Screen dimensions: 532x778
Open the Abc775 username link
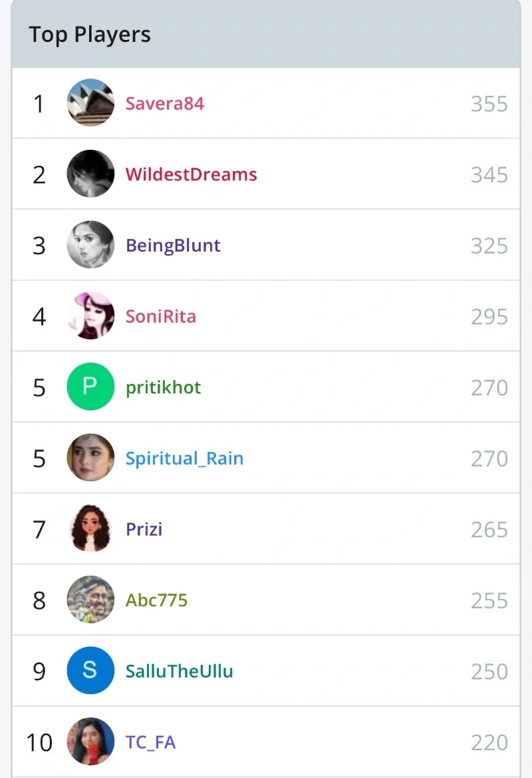click(x=157, y=600)
